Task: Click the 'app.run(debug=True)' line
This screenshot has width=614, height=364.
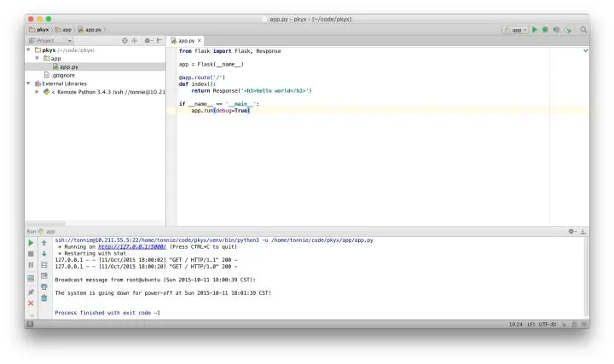Action: (221, 110)
